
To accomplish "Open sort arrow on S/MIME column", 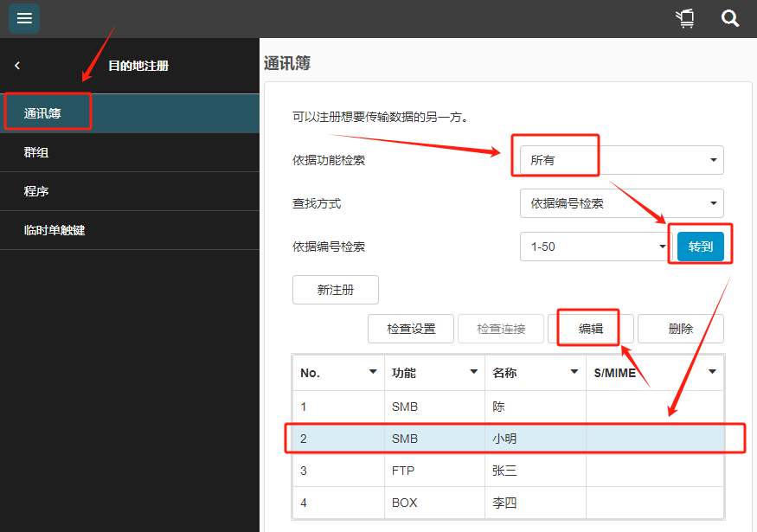I will click(712, 372).
